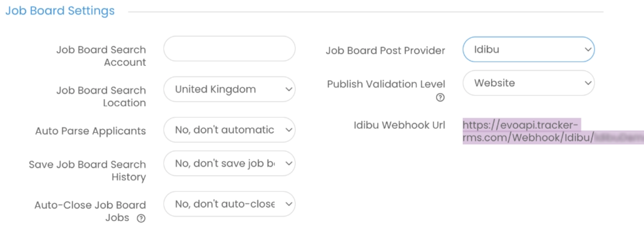Expand the Auto Parse Applicants dropdown
This screenshot has width=644, height=229.
(x=229, y=130)
